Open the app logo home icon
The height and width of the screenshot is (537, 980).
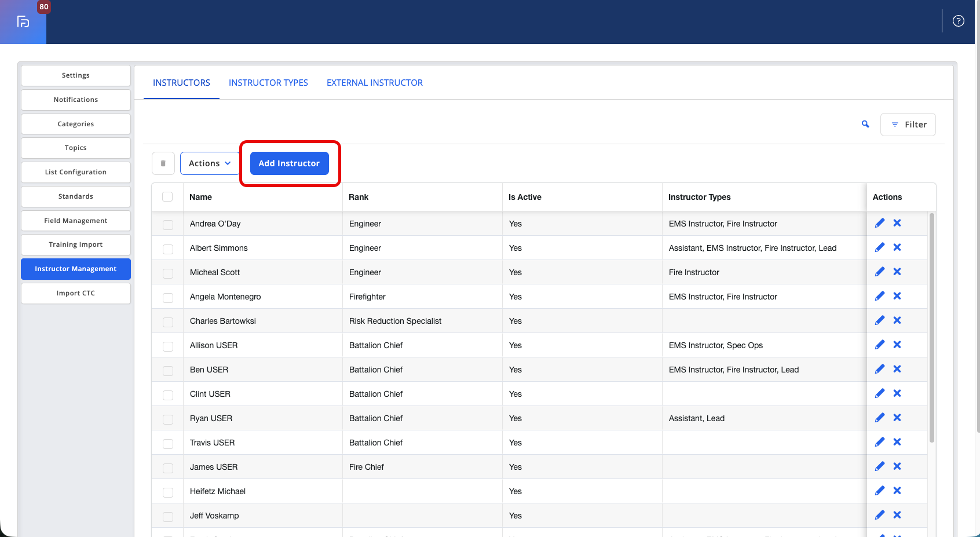(23, 22)
